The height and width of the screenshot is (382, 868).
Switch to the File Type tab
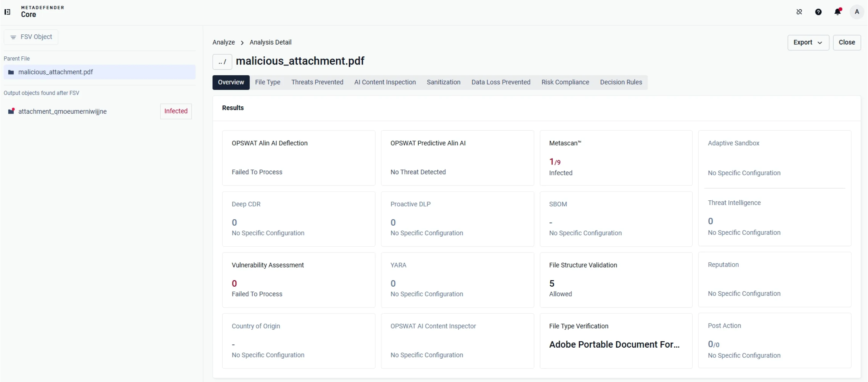click(268, 82)
